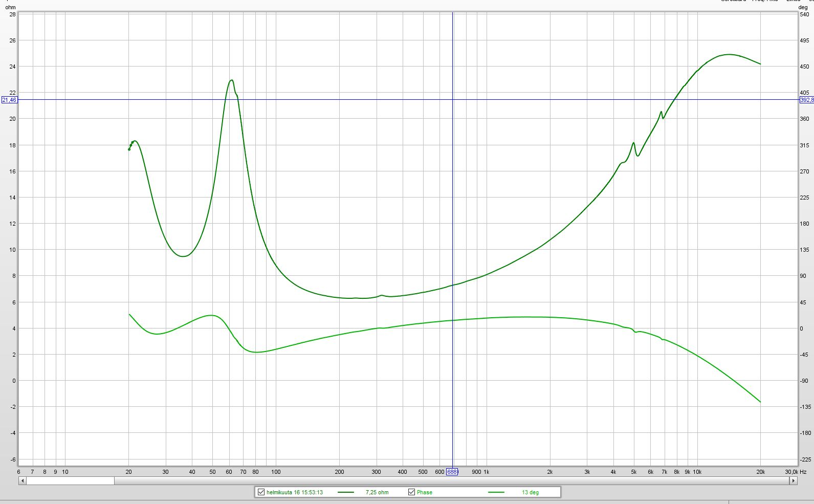Click the left arrow of horizontal scrollbar
Screen dimensions: 814x504
[x=23, y=481]
